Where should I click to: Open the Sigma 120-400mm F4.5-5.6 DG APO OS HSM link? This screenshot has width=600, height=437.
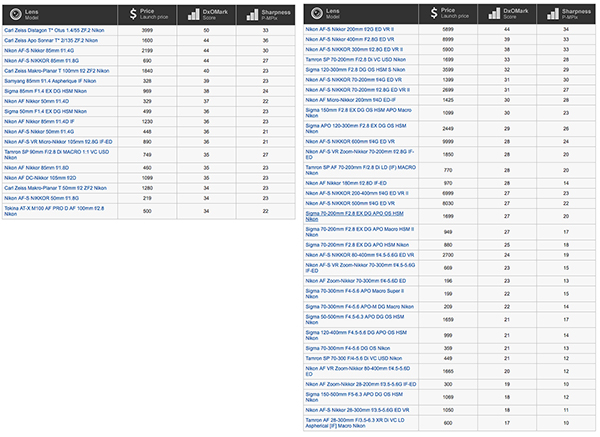(356, 335)
